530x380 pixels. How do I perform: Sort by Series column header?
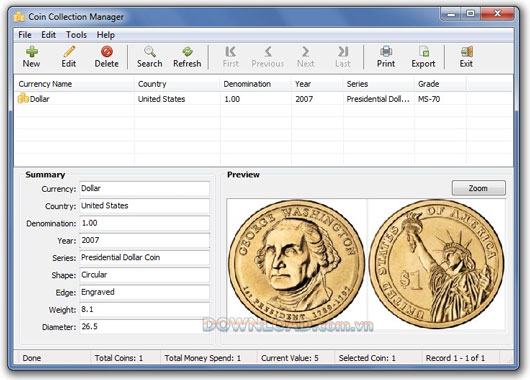click(379, 84)
